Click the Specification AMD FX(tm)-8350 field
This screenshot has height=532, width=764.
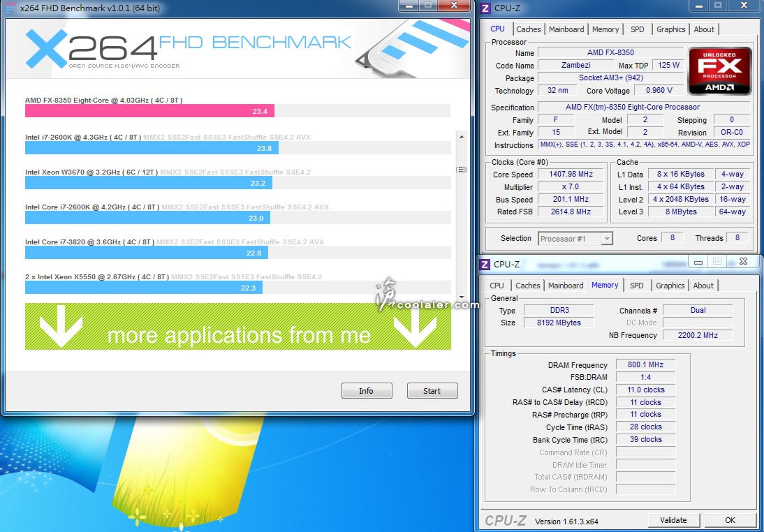pyautogui.click(x=643, y=108)
